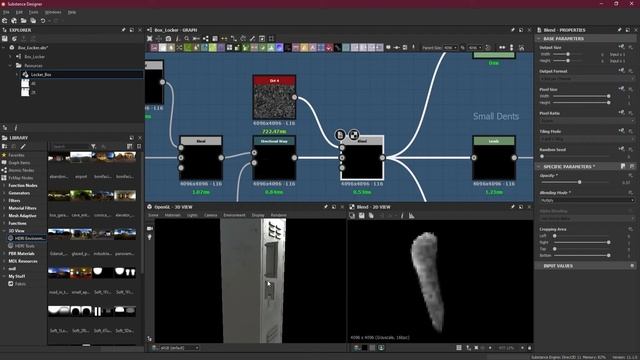Open the Display menu in 3D View
This screenshot has height=360, width=640.
click(258, 215)
